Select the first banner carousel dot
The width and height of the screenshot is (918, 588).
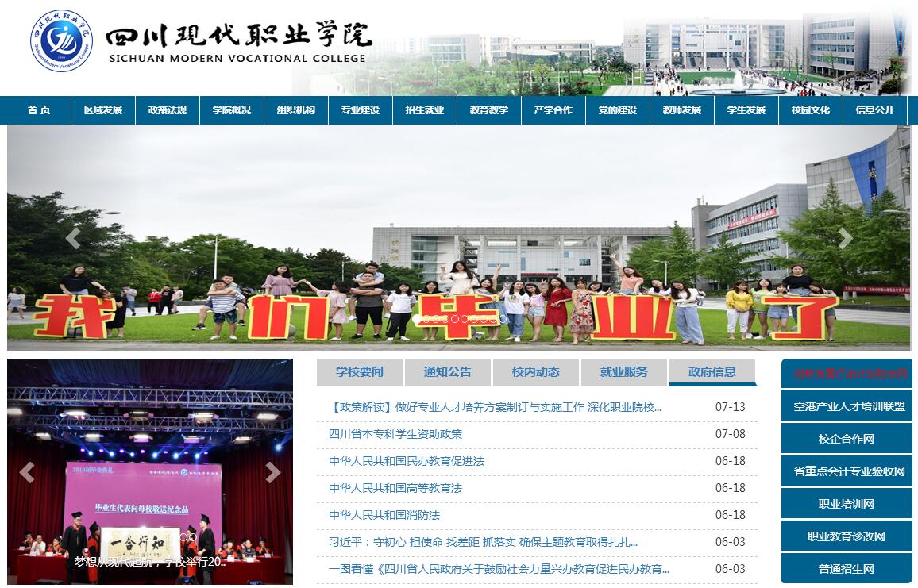pyautogui.click(x=417, y=319)
